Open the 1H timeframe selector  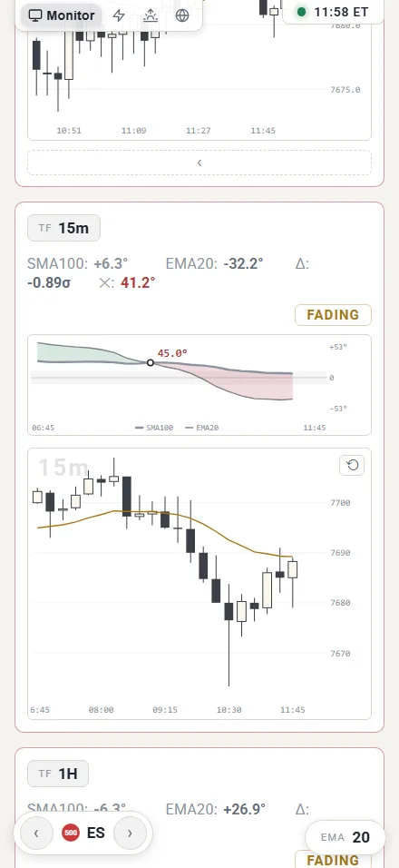(x=58, y=774)
